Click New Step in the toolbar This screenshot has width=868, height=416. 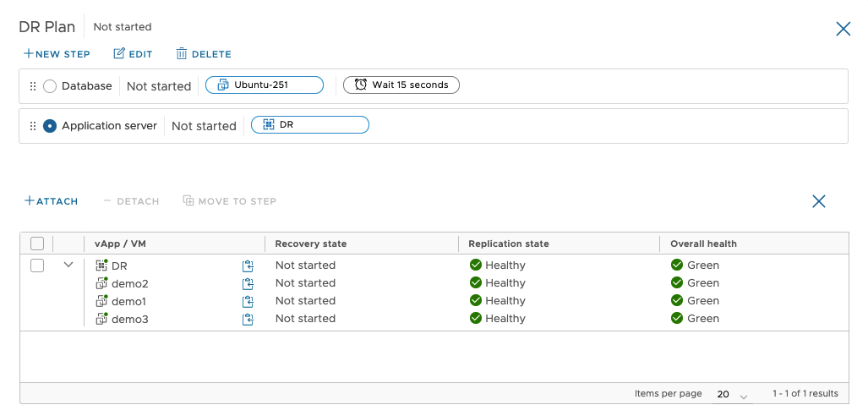[x=57, y=54]
